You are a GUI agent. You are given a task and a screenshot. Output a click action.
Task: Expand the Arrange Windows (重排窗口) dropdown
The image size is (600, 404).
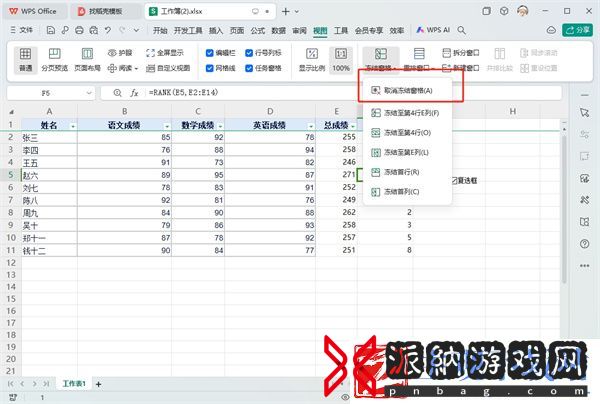click(434, 68)
